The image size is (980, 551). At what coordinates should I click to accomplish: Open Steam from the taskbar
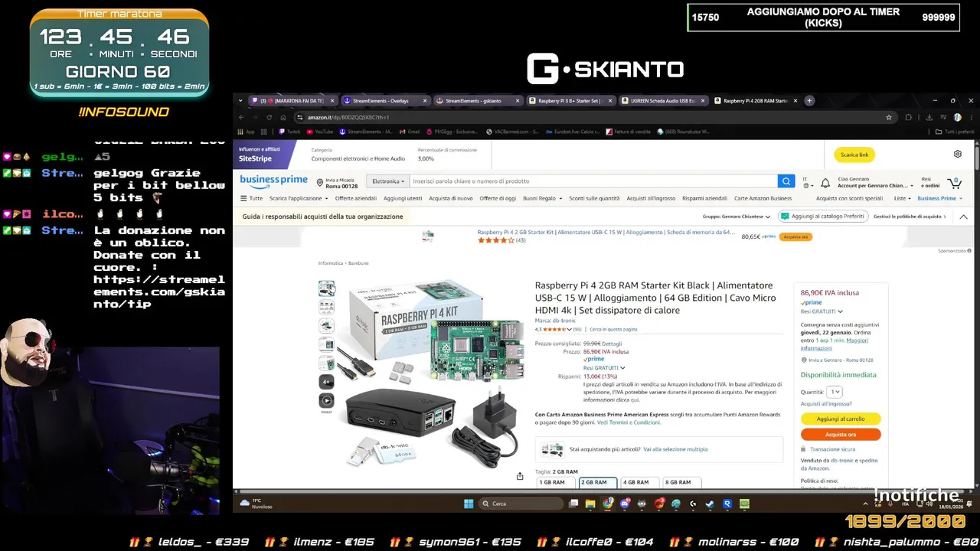point(710,504)
